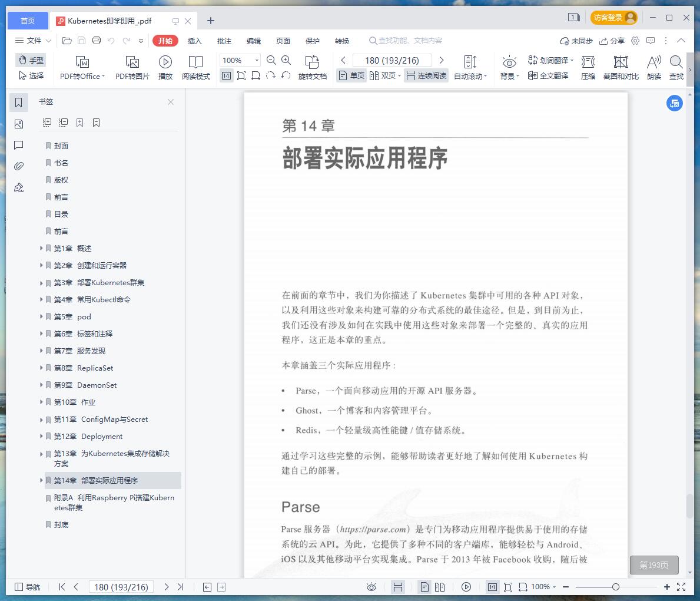Open auto scroll options
The image size is (700, 601).
coord(470,68)
